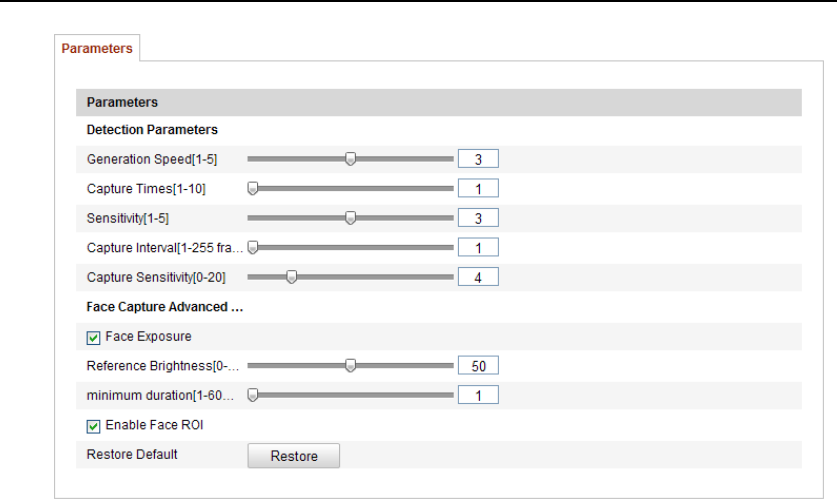The image size is (837, 500).
Task: Disable the Enable Face ROI checkbox
Action: point(94,426)
